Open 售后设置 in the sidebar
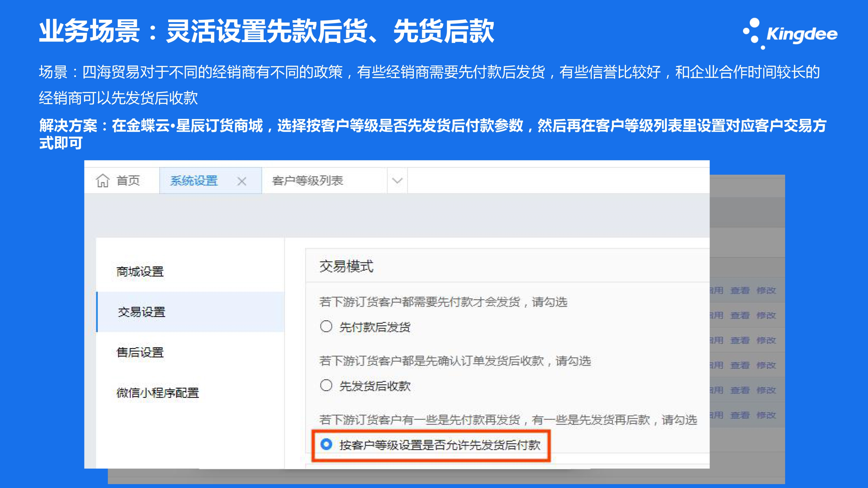 [x=140, y=352]
